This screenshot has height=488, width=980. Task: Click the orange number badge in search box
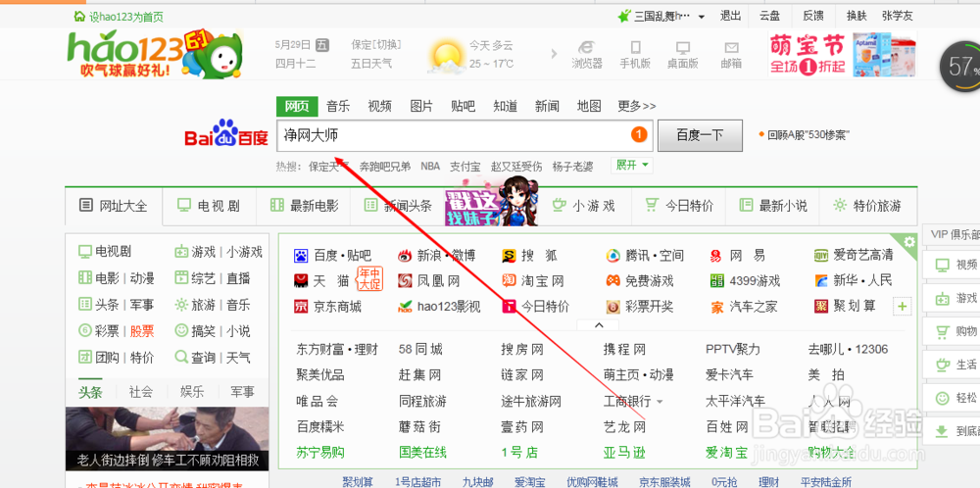coord(639,134)
